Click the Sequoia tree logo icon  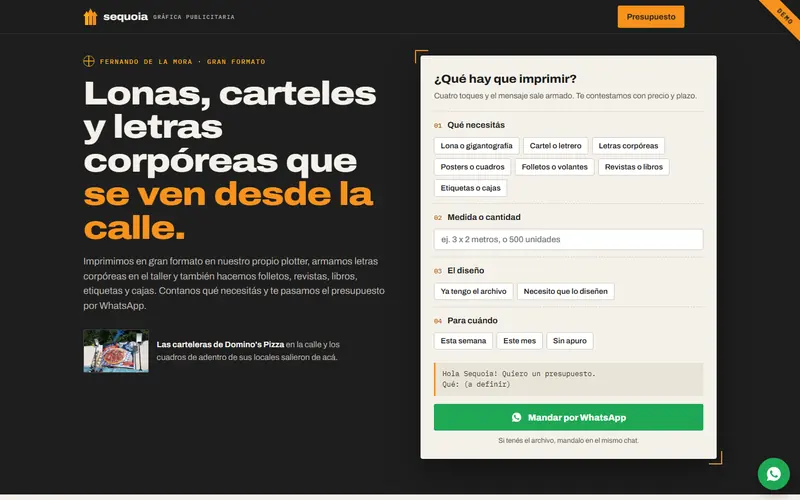pos(90,17)
